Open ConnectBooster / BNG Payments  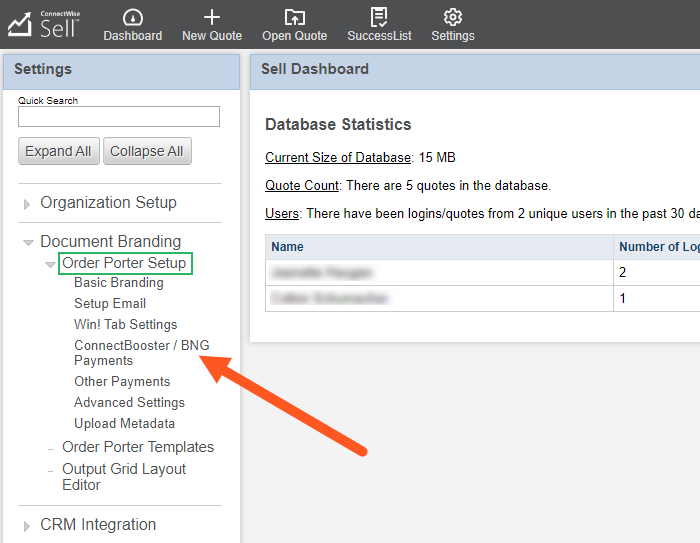click(x=142, y=353)
